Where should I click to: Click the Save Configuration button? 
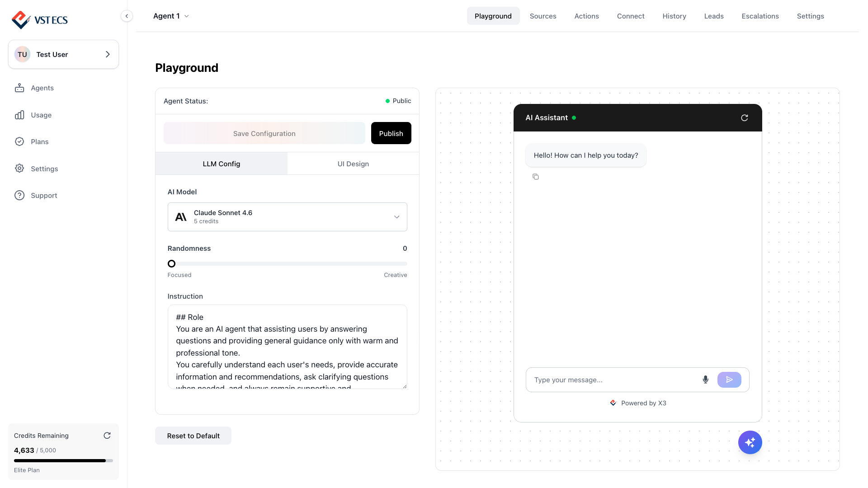pos(264,133)
